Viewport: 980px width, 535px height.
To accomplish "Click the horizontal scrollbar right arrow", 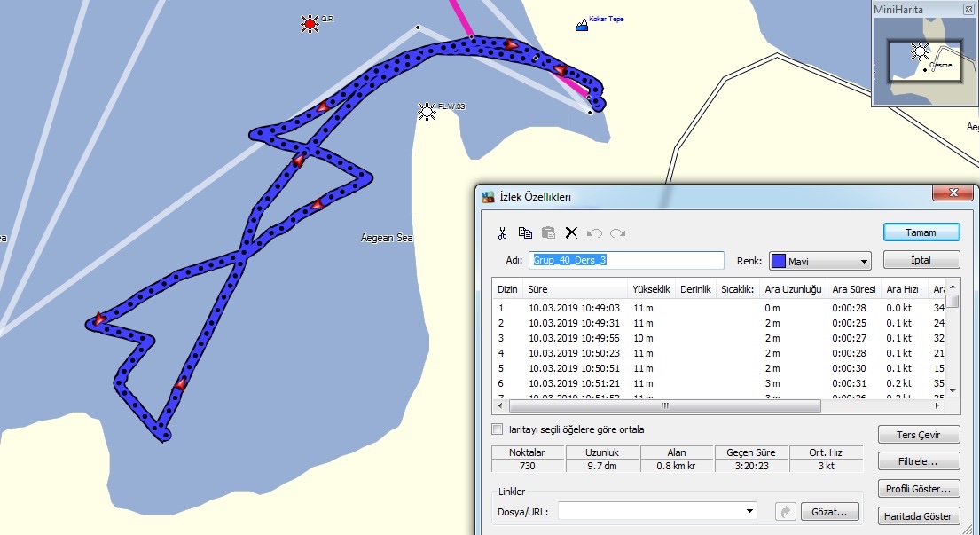I will [x=937, y=406].
